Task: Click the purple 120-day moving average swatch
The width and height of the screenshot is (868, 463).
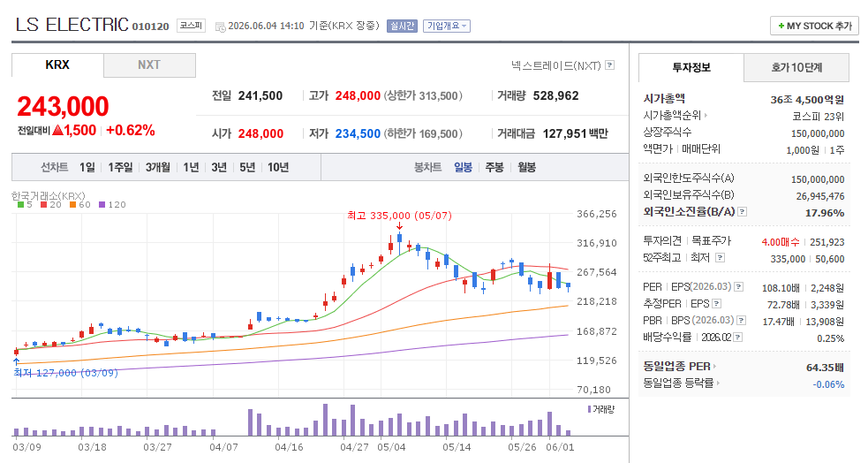Action: (x=102, y=204)
